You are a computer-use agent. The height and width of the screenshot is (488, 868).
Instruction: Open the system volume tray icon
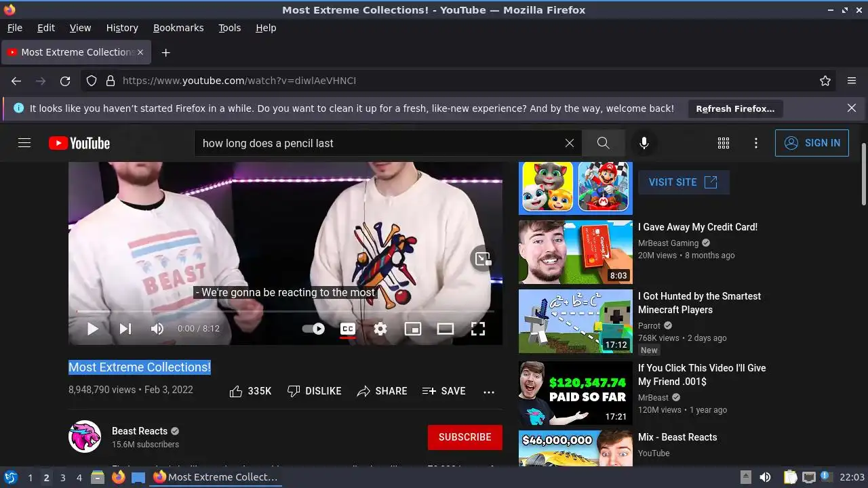tap(765, 477)
